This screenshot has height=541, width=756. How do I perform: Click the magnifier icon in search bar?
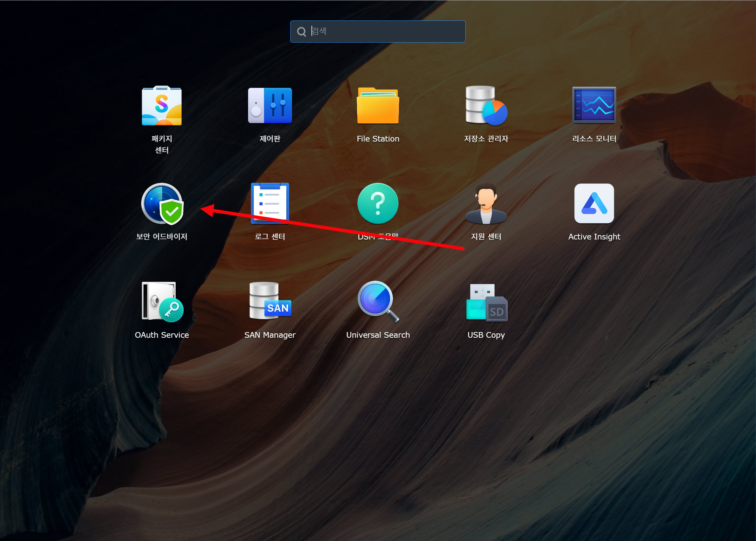[x=301, y=32]
